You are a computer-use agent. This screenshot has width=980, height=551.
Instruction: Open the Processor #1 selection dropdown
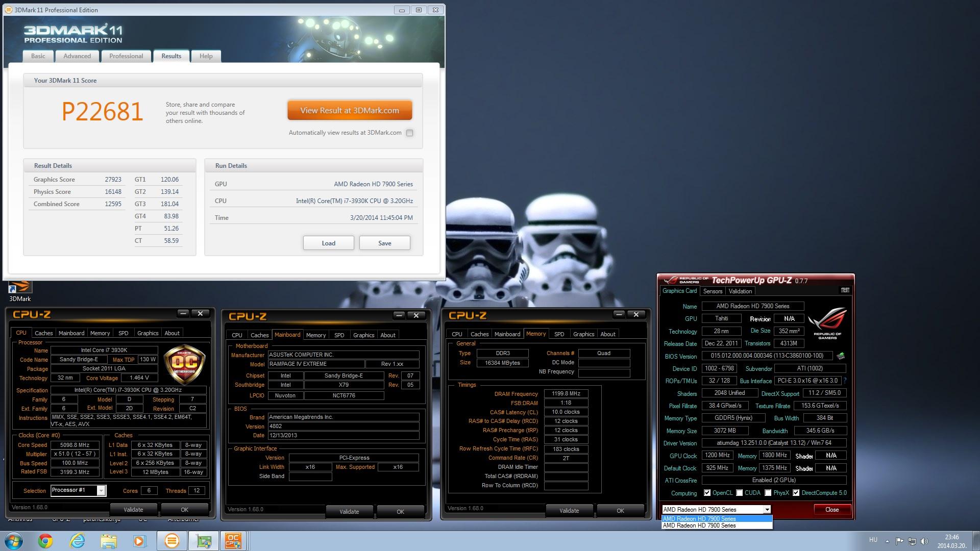click(x=101, y=490)
